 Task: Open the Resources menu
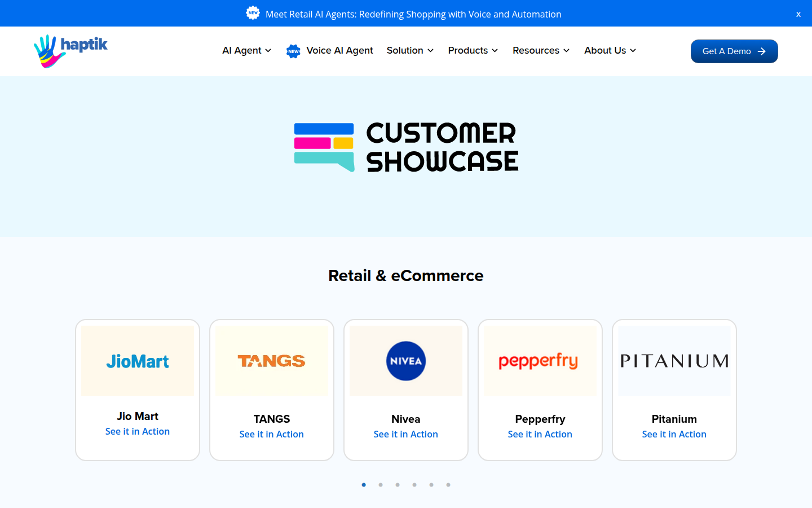541,51
